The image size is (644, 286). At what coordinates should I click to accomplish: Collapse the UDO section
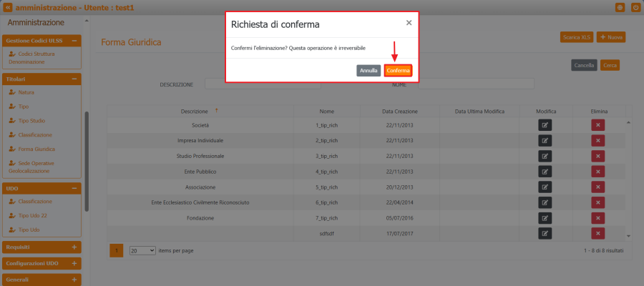(74, 188)
